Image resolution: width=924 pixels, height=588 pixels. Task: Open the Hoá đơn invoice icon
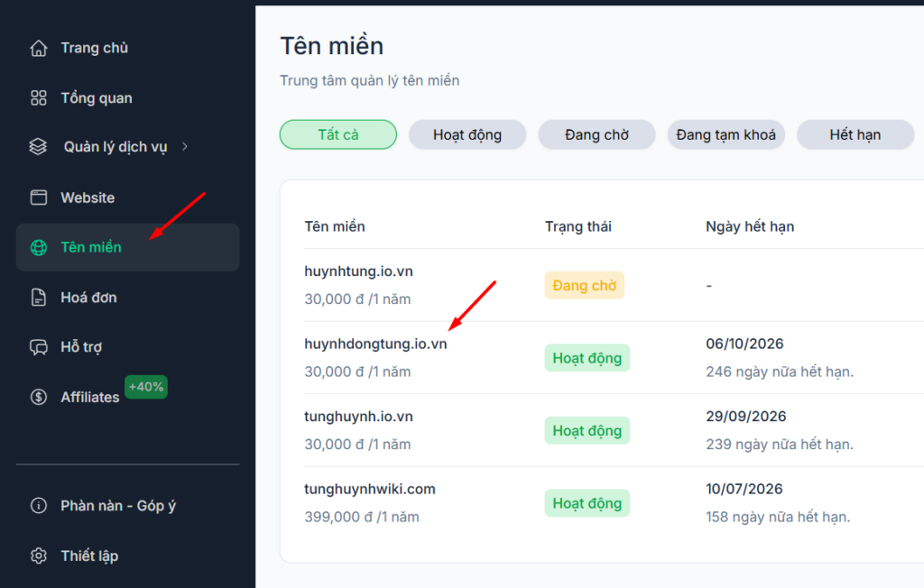pyautogui.click(x=36, y=297)
